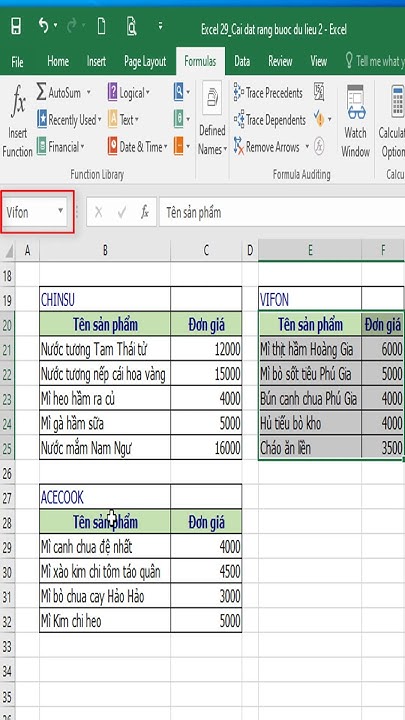Viewport: 405px width, 720px height.
Task: Select cell Mì Kim chi heo
Action: click(105, 621)
